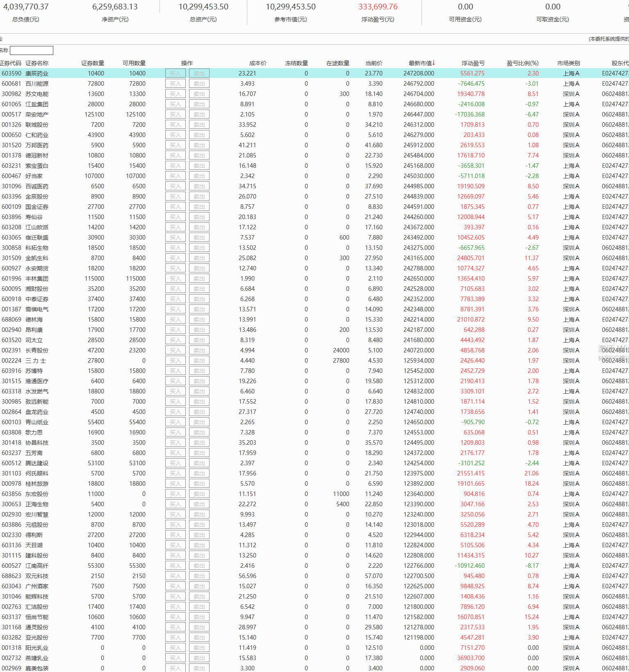
Task: Sort by 盈亏比例(%) column header
Action: pyautogui.click(x=523, y=63)
